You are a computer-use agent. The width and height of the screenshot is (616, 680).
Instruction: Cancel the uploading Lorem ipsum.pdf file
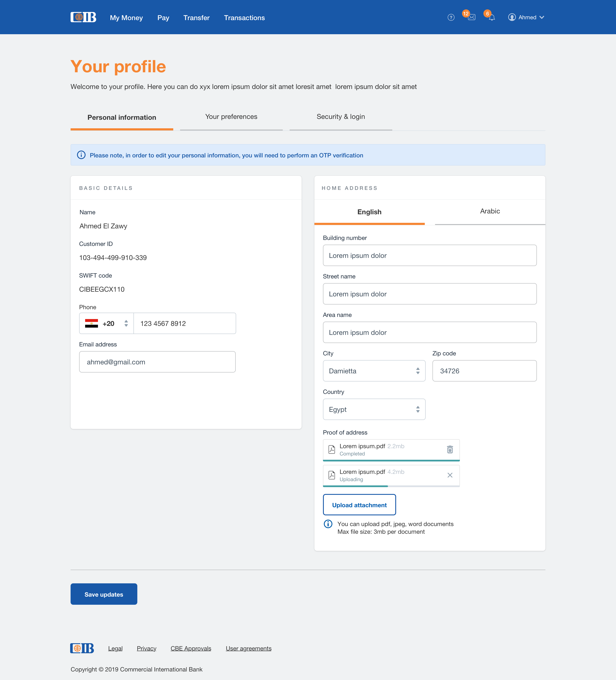[x=450, y=475]
